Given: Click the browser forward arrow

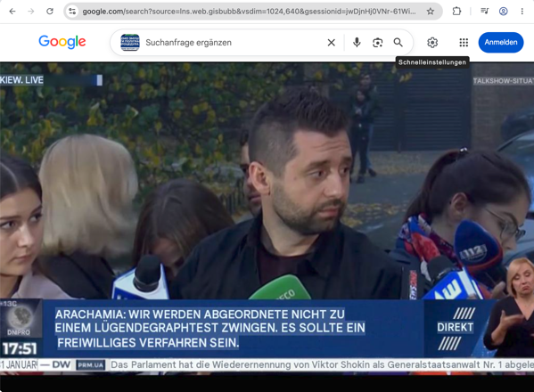Looking at the screenshot, I should (31, 12).
